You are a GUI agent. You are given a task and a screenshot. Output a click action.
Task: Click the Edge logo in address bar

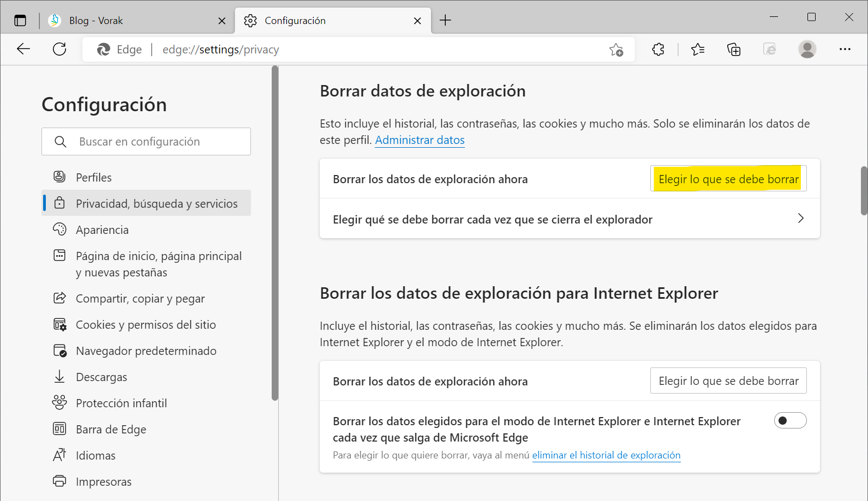[103, 50]
